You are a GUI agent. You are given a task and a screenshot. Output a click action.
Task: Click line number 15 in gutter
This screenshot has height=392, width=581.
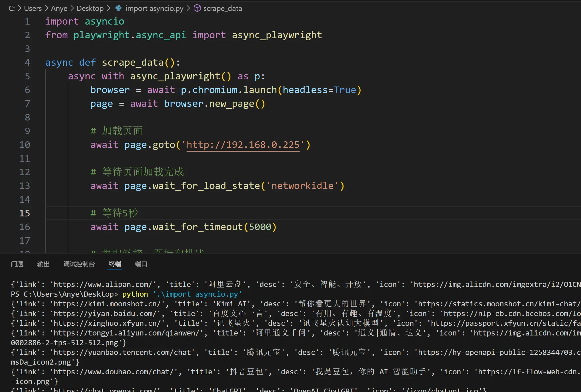(x=25, y=213)
